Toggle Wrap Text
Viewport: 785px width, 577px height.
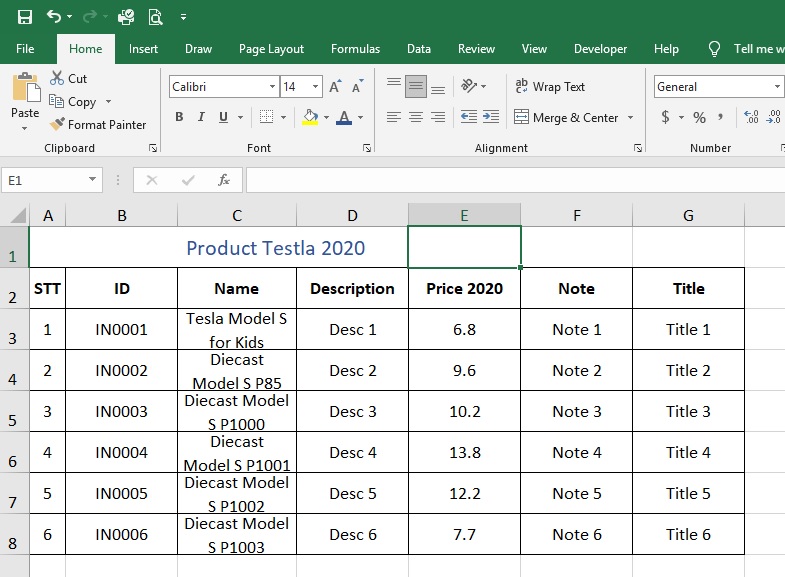click(x=550, y=87)
